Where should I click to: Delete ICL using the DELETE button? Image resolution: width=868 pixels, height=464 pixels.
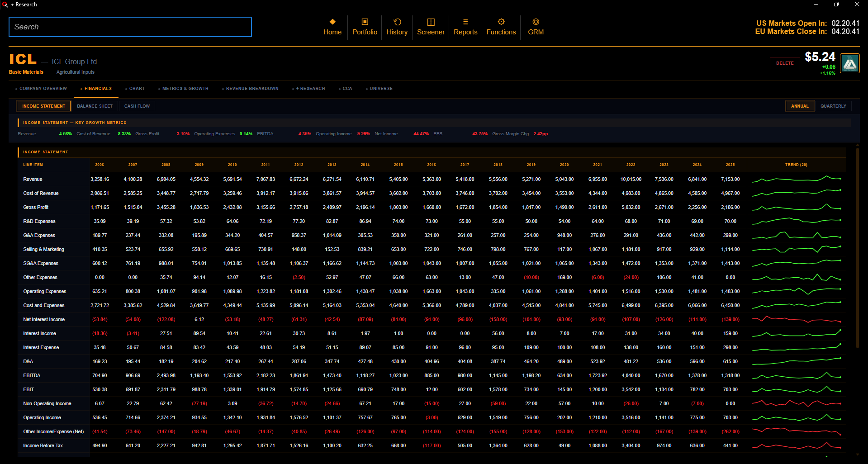tap(785, 63)
